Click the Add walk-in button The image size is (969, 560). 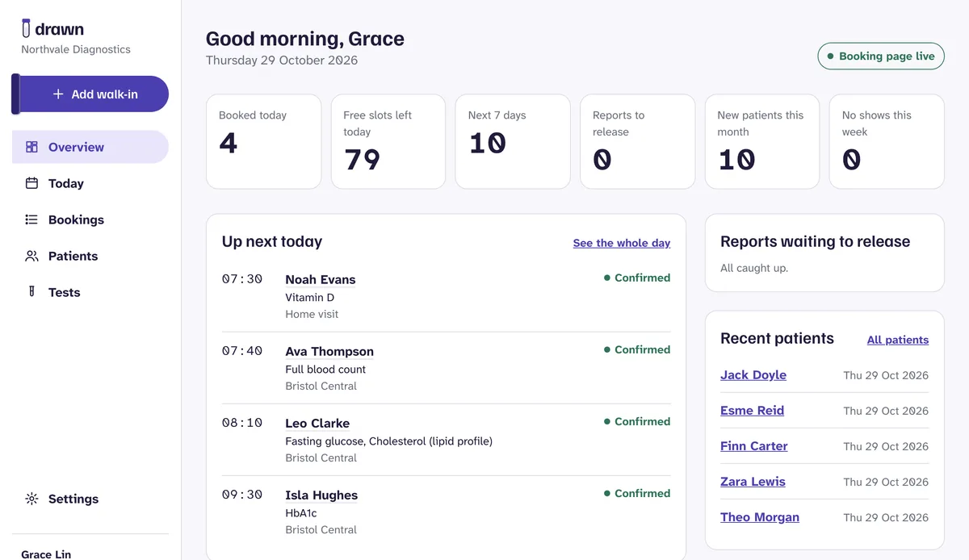pyautogui.click(x=90, y=94)
